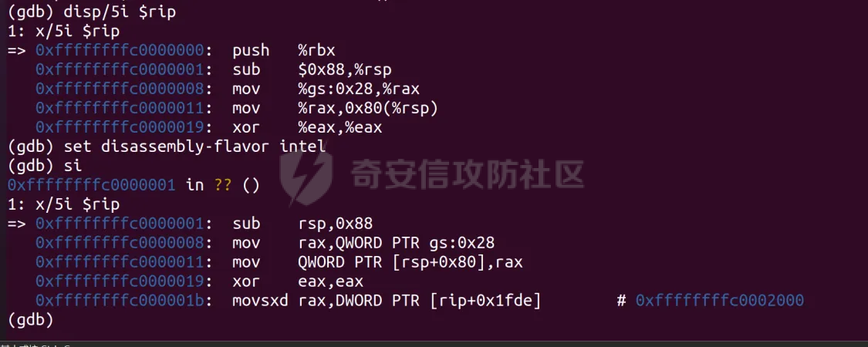
Task: Click the "#" comment marker on the movsxd line
Action: pos(621,301)
